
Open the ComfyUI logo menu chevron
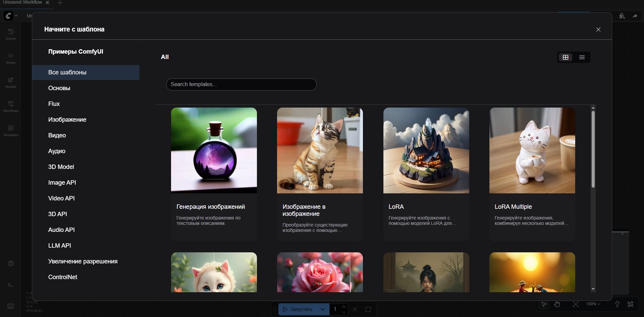[x=16, y=16]
